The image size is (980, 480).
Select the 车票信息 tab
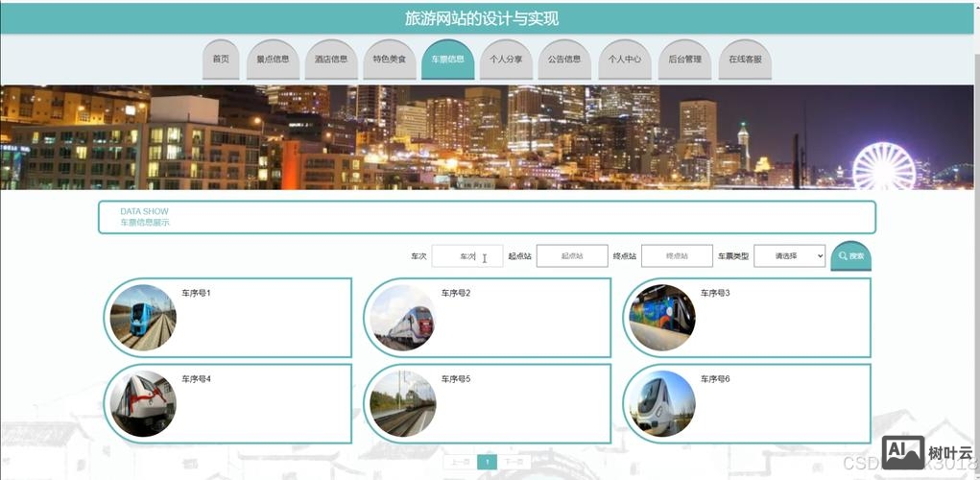coord(448,60)
